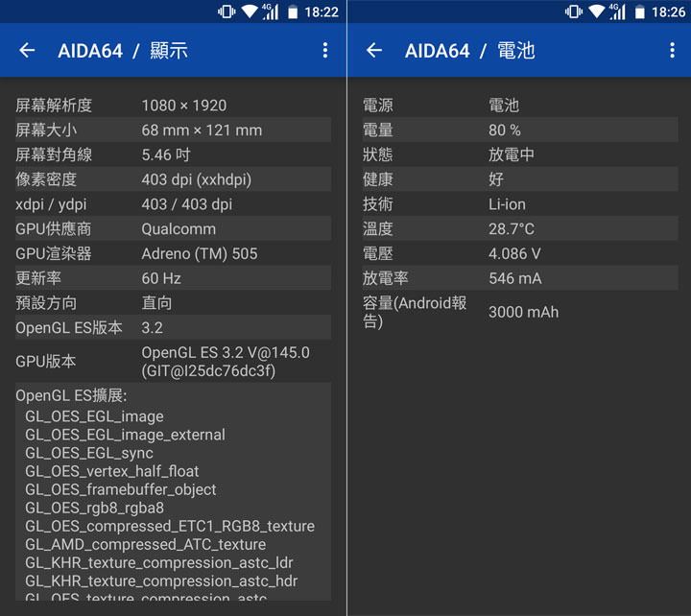Select the GPU渲染器 Adreno 505 row
This screenshot has height=616, width=691.
click(173, 254)
